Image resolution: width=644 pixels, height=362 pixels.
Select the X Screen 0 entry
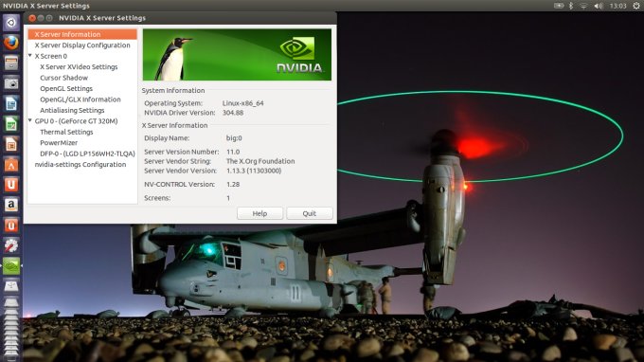[51, 56]
